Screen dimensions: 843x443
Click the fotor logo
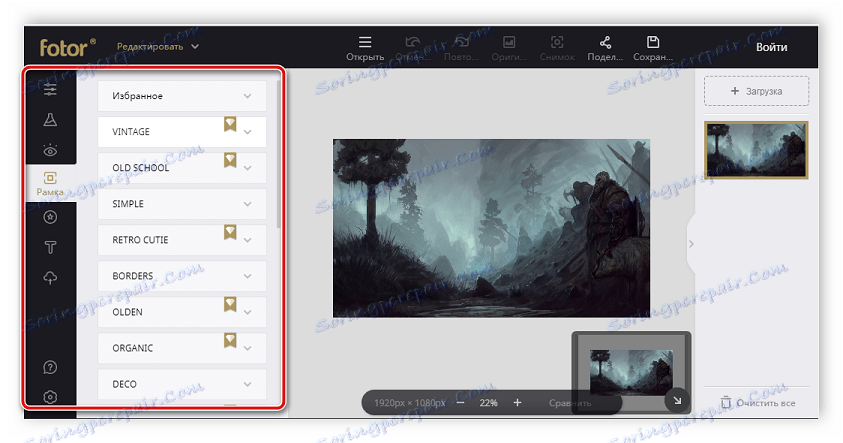[67, 47]
